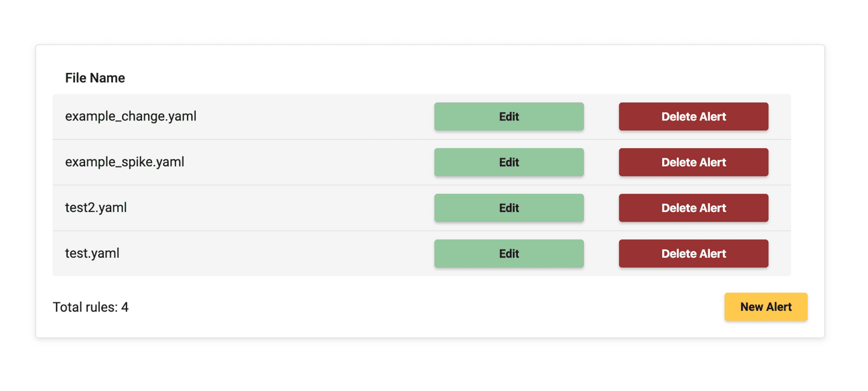Remove the test2.yaml alert
The height and width of the screenshot is (391, 868).
(x=693, y=208)
